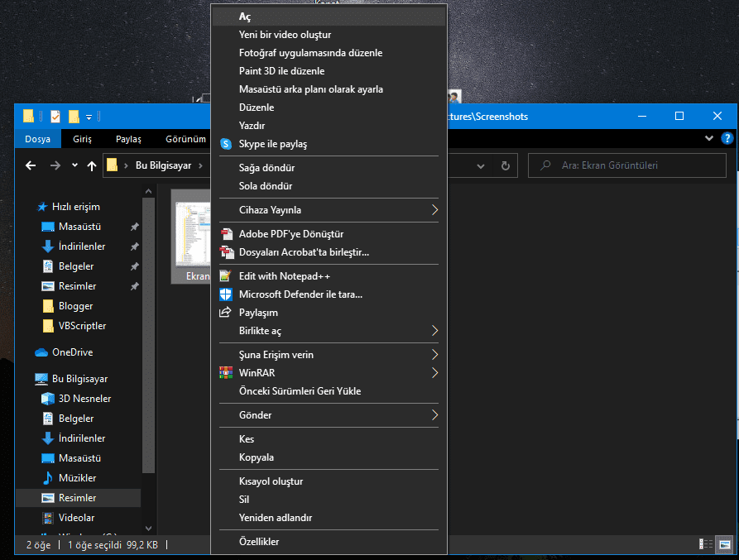Open customize quick access toolbar dropdown

point(89,117)
